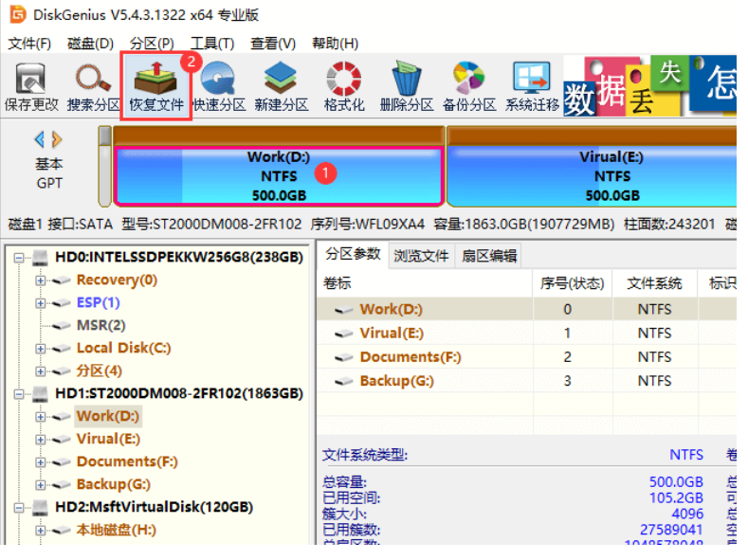Click drive icon beside Virual(E:) in partition table
The width and height of the screenshot is (748, 560).
click(x=343, y=334)
